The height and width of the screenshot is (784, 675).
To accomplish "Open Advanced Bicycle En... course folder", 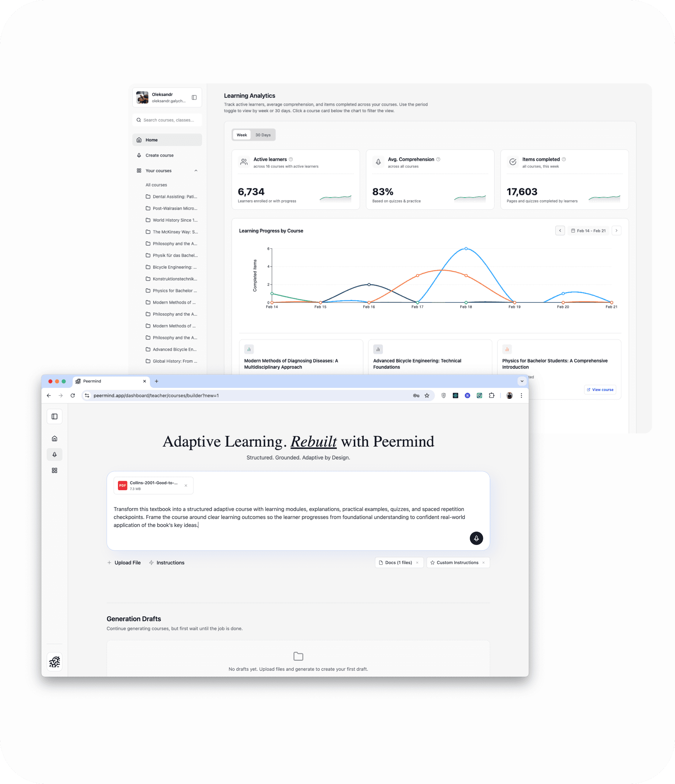I will pos(172,350).
